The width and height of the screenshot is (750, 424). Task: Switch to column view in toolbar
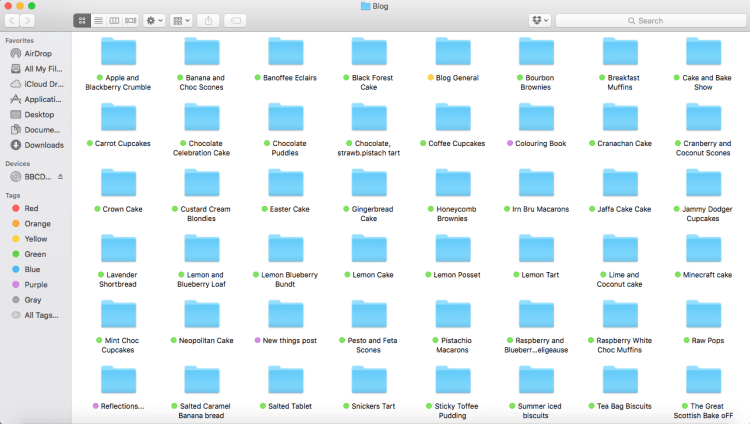(114, 20)
